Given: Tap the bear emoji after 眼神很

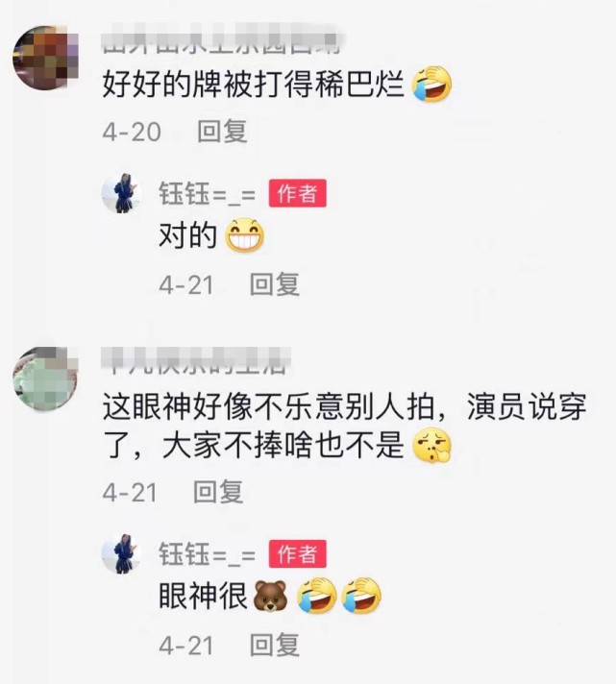Looking at the screenshot, I should pos(270,596).
